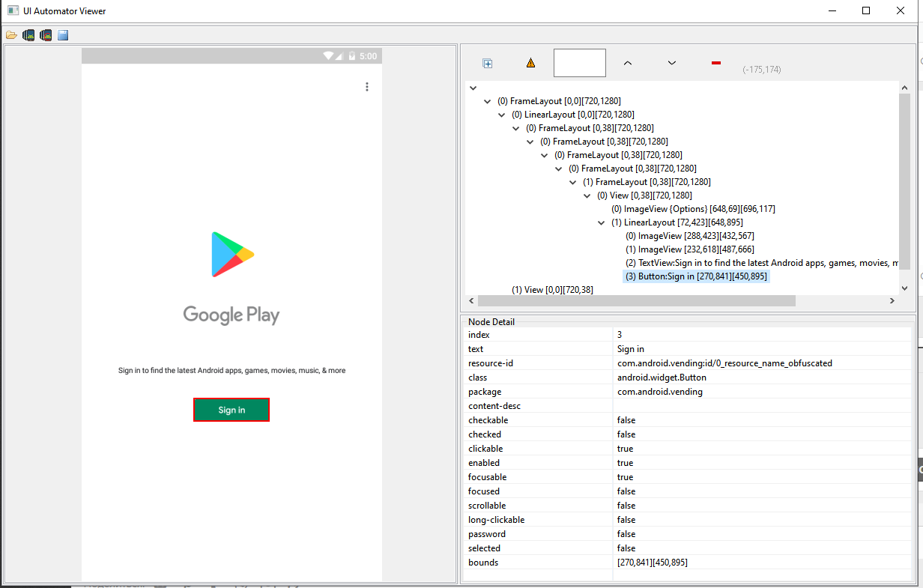Click the compressed hierarchy screenshot icon with red Android
923x588 pixels.
46,35
